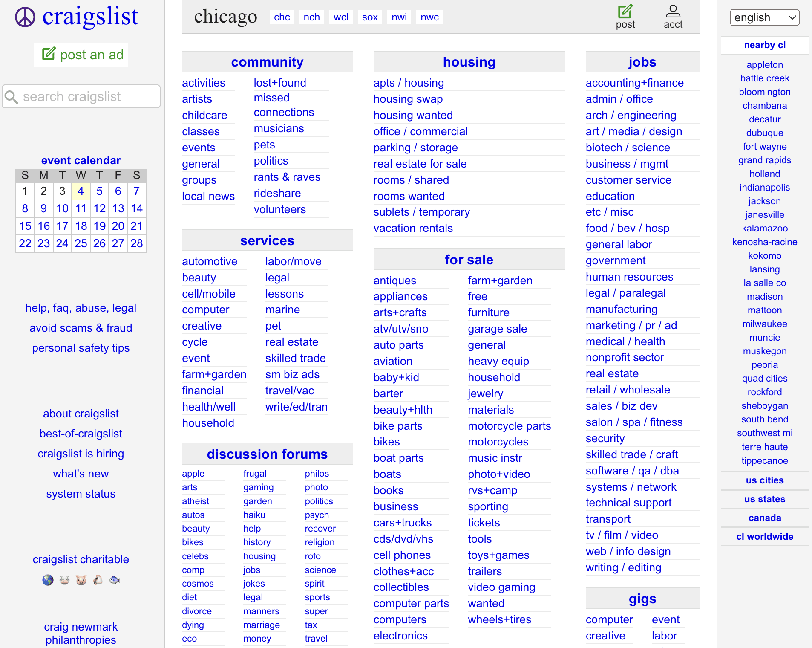Open skilled trade services
812x648 pixels.
pos(296,358)
